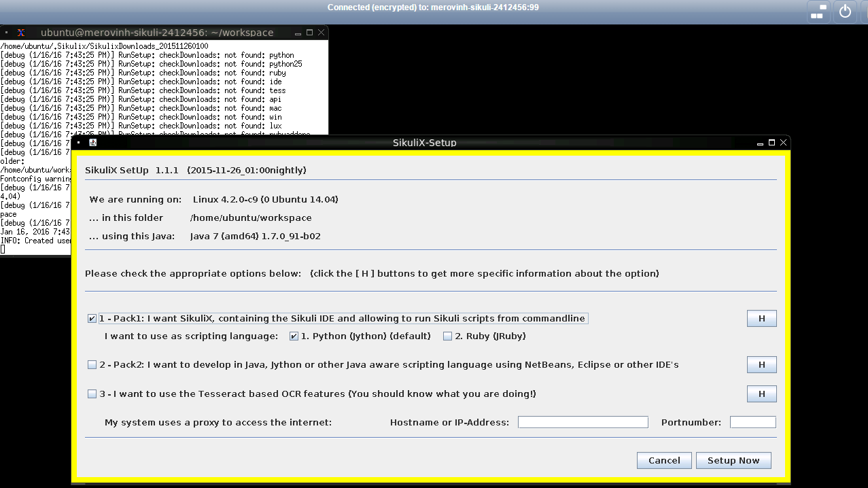Viewport: 868px width, 488px height.
Task: Close the ubuntu terminal window
Action: click(x=322, y=32)
